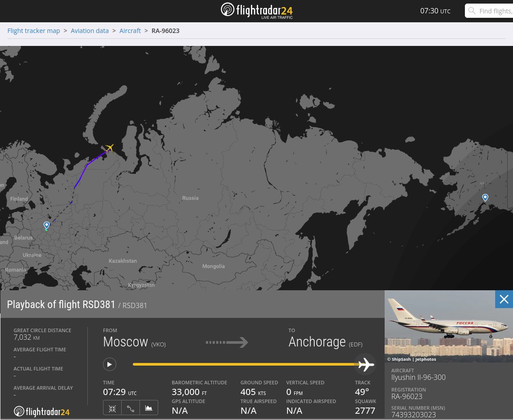Click the 33,000 FT barometric altitude value
This screenshot has width=513, height=420.
tap(189, 392)
